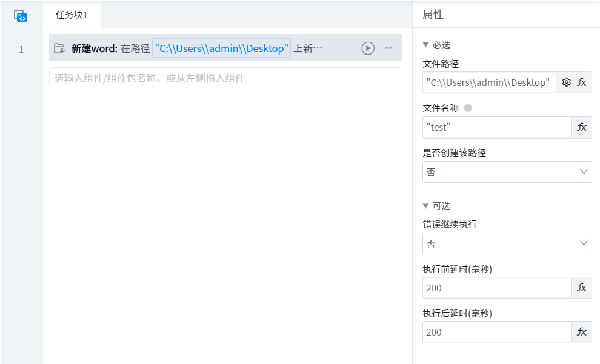Switch to the 任务块1 tab
The height and width of the screenshot is (364, 600).
[x=72, y=15]
